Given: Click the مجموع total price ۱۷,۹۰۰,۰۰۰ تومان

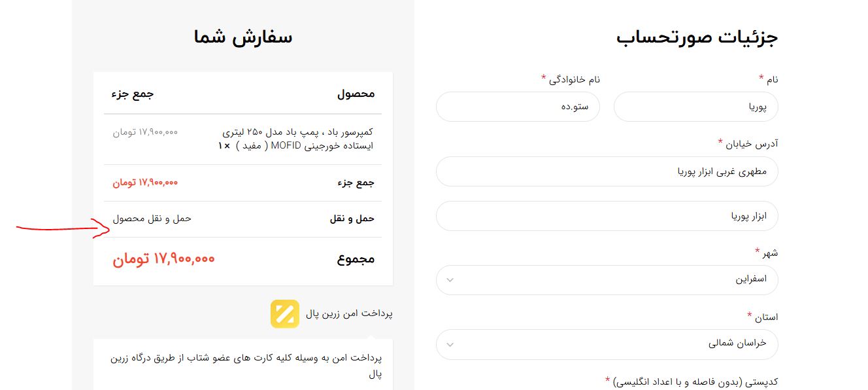Looking at the screenshot, I should pos(163,259).
